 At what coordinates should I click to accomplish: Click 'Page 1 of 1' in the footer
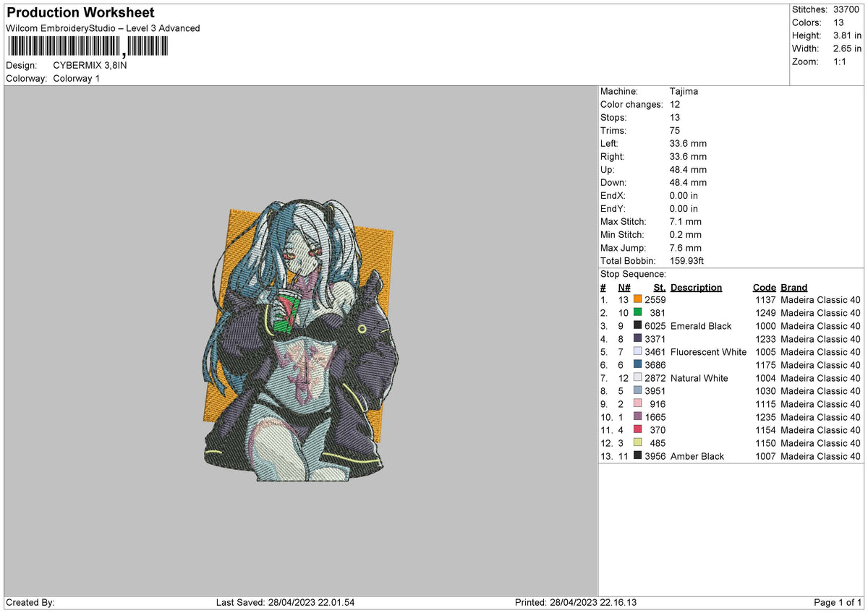[x=838, y=602]
